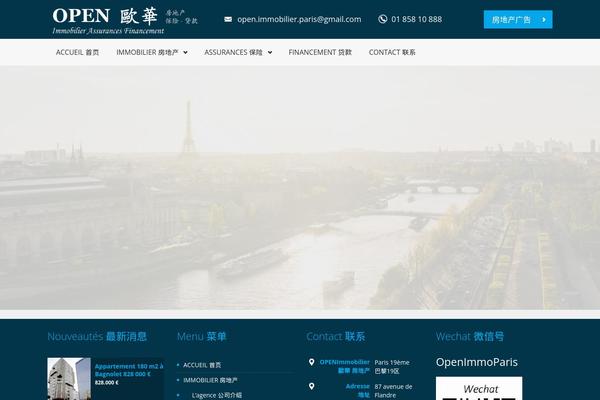Viewport: 600px width, 400px height.
Task: Click the OpenImmoParis Wechat ID text
Action: (476, 362)
